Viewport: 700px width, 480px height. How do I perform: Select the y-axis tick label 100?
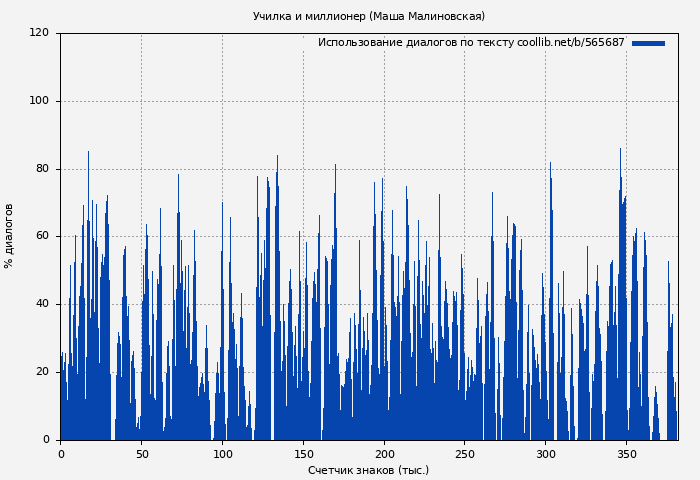(39, 101)
